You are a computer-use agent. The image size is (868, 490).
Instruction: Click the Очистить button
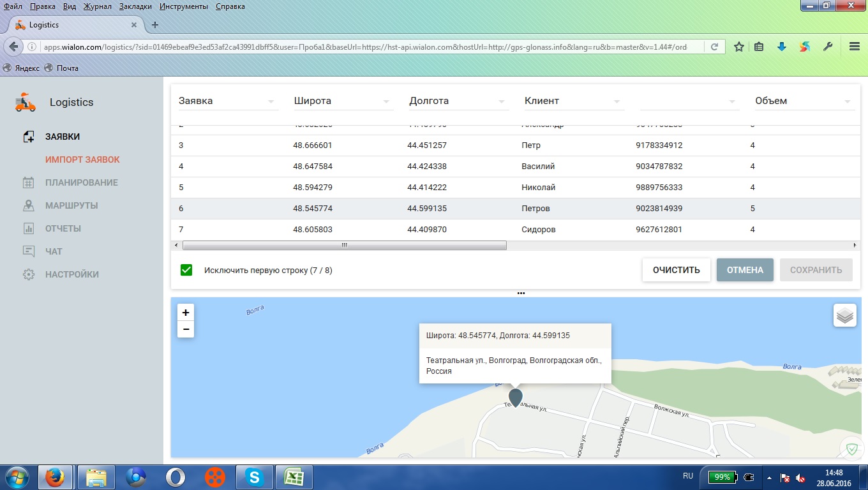[676, 270]
